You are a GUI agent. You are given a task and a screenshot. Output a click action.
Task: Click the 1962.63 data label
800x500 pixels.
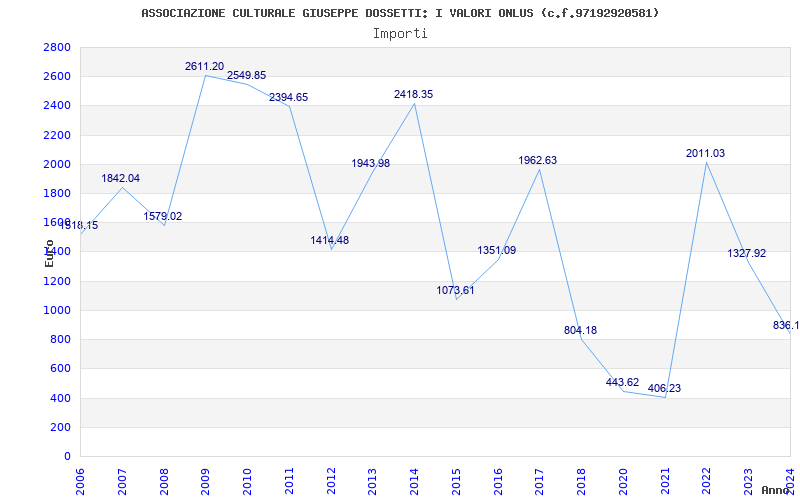click(538, 160)
